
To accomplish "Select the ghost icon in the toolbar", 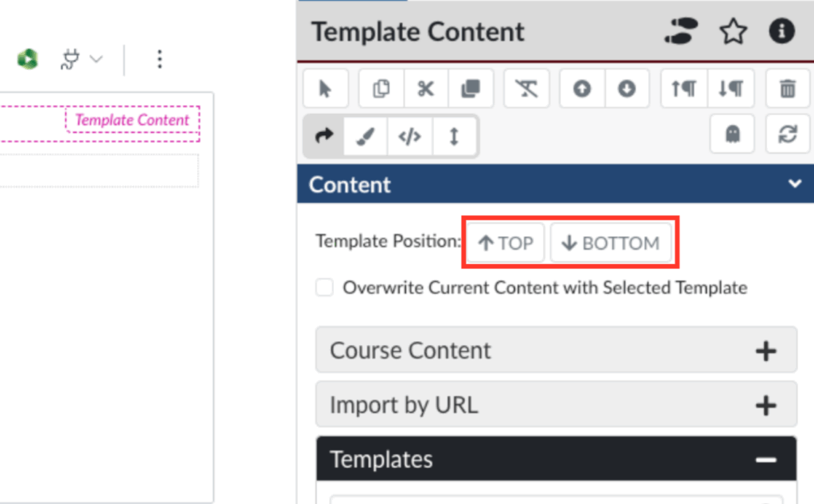I will (731, 134).
